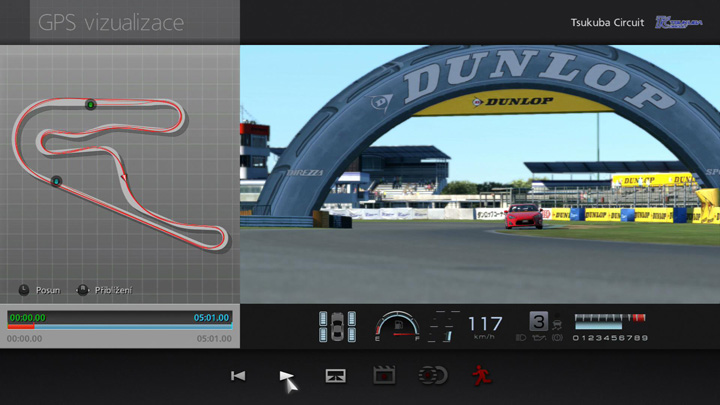
Task: Click the RPM tachometer bar
Action: 609,321
